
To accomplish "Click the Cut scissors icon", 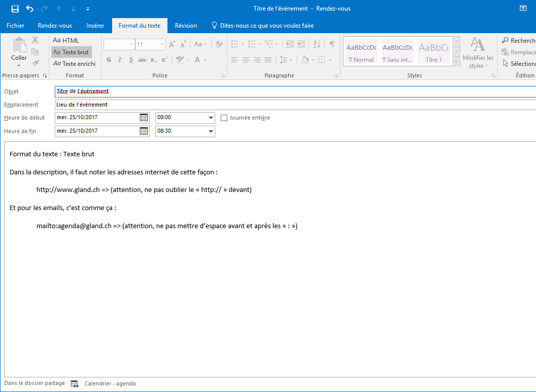I will (x=35, y=40).
